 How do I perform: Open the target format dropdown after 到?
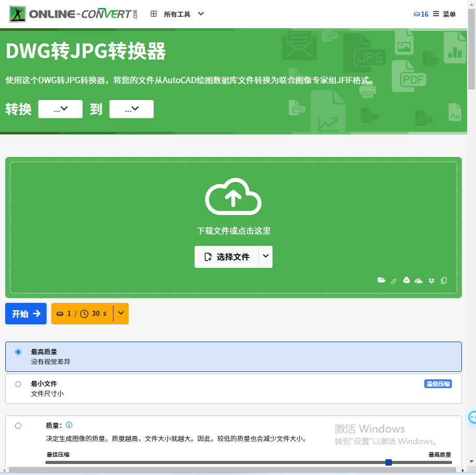[131, 109]
